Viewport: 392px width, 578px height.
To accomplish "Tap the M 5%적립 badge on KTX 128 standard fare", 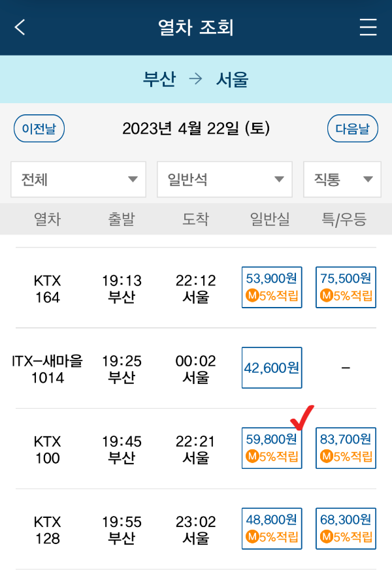I will [272, 537].
